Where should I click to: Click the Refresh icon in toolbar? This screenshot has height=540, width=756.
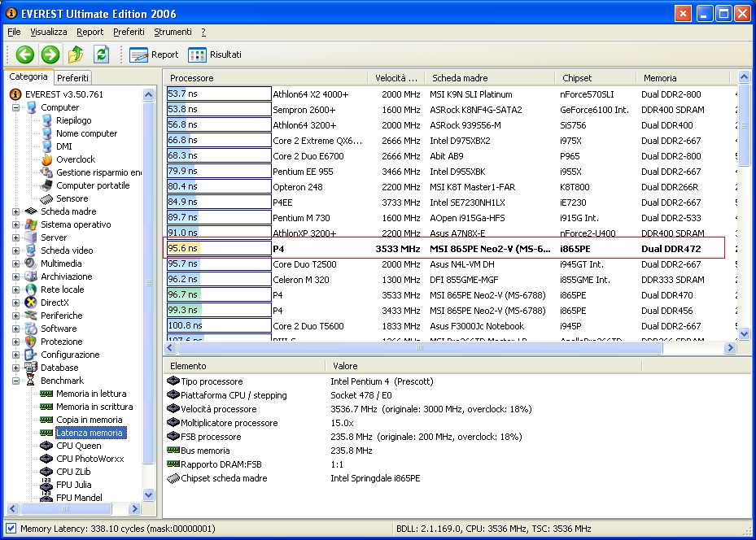click(x=101, y=54)
